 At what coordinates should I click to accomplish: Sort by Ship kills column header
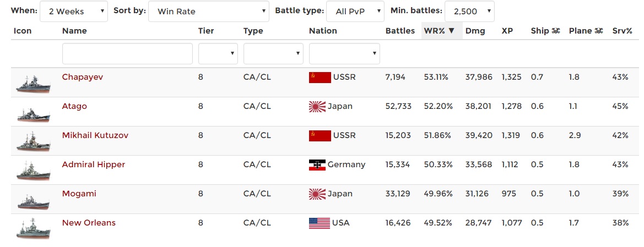545,31
